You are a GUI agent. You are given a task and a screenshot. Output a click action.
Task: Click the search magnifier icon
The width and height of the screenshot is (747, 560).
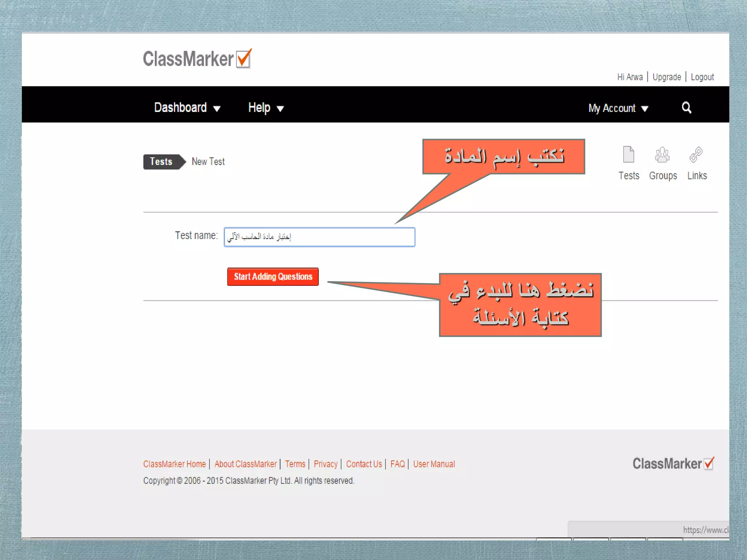pos(686,108)
